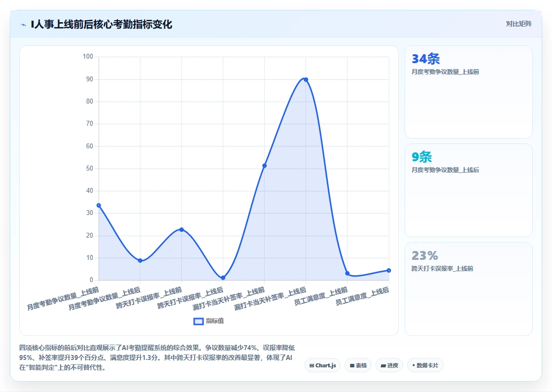Click the chart title I人事上线前后核心考勤指标变化
This screenshot has height=392, width=552.
coord(102,24)
